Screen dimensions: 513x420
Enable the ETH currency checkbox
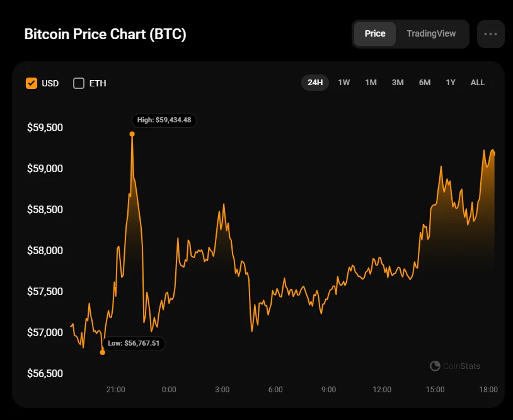click(x=79, y=83)
